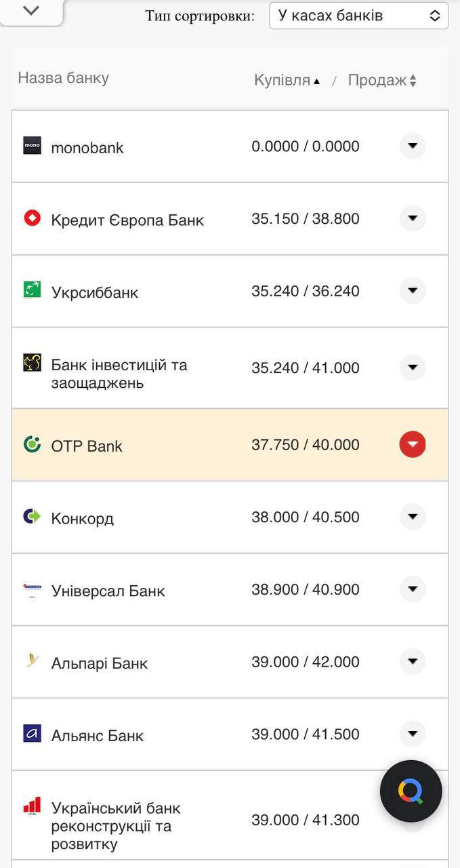Expand the Конкорд bank entry
The width and height of the screenshot is (460, 868).
click(412, 517)
